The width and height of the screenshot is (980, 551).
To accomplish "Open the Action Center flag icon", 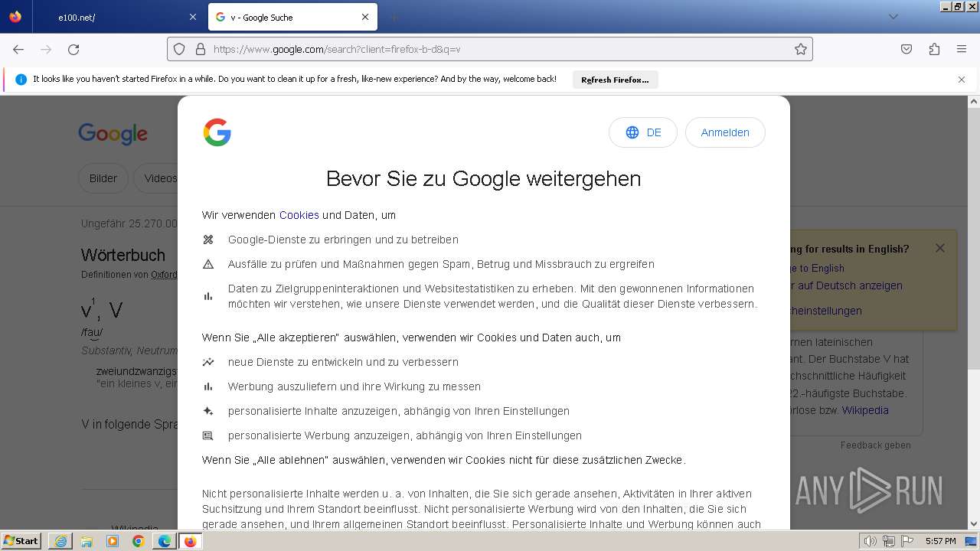I will [x=906, y=541].
